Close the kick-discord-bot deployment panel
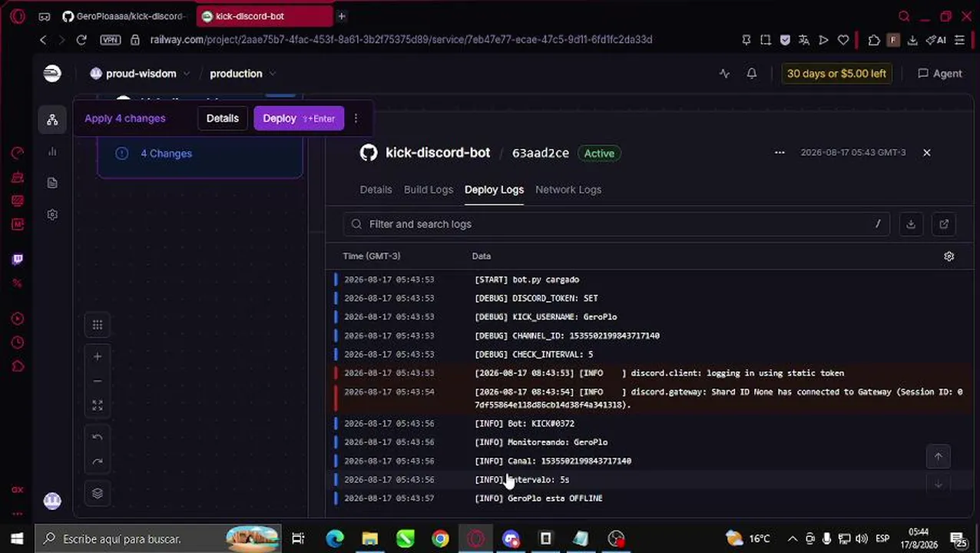 point(926,152)
